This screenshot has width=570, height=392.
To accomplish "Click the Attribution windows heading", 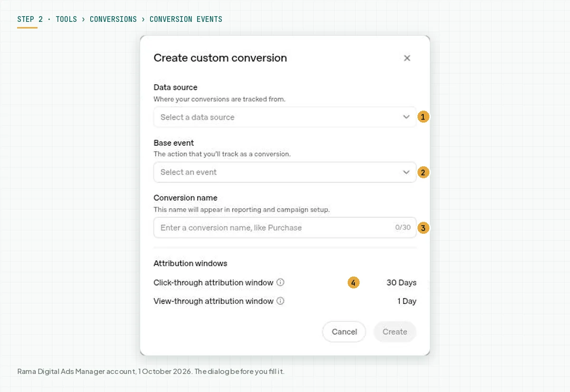I will pos(190,263).
